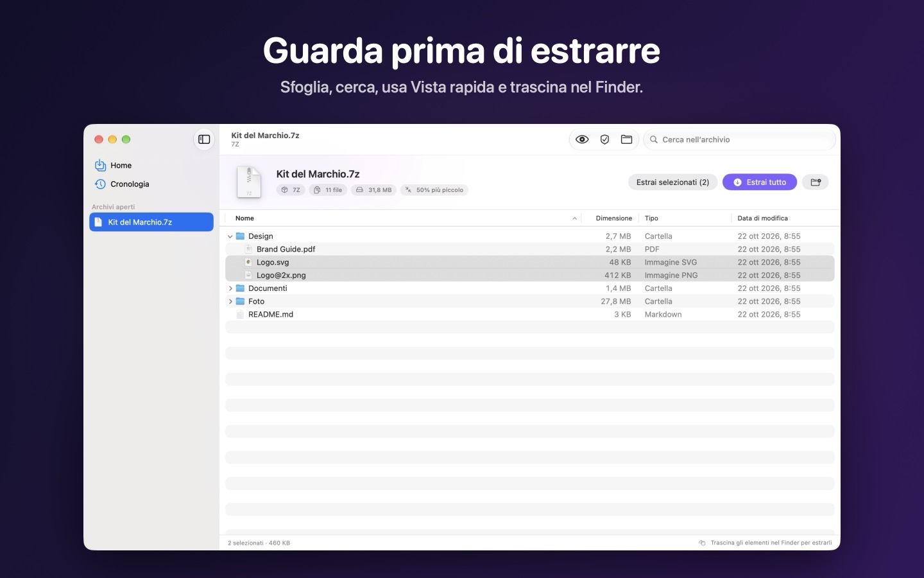Click the Home icon in the sidebar
This screenshot has height=578, width=924.
coord(100,165)
